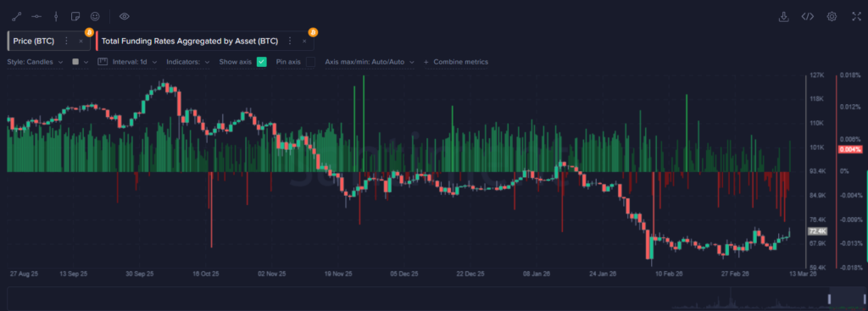Click the 59.4K price axis label

point(818,267)
